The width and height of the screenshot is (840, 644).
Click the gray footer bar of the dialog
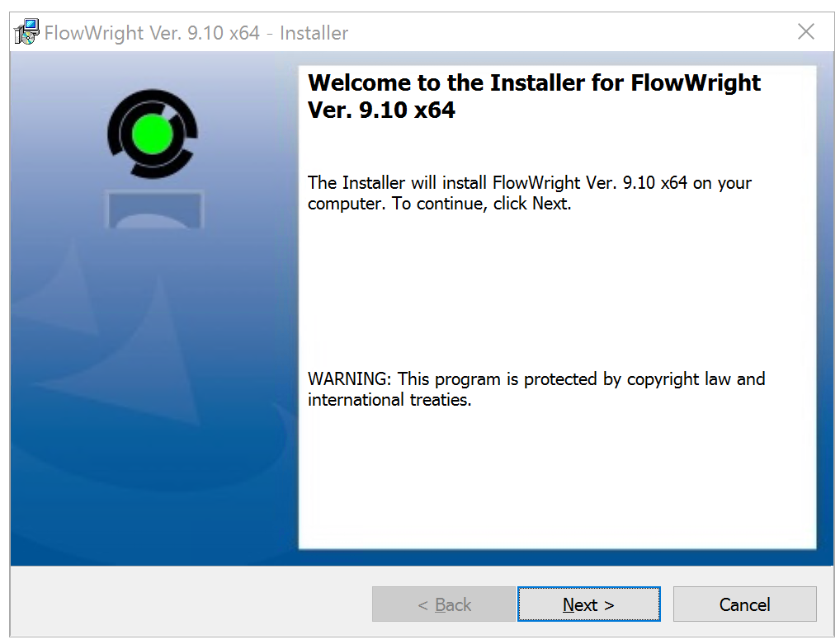click(165, 604)
